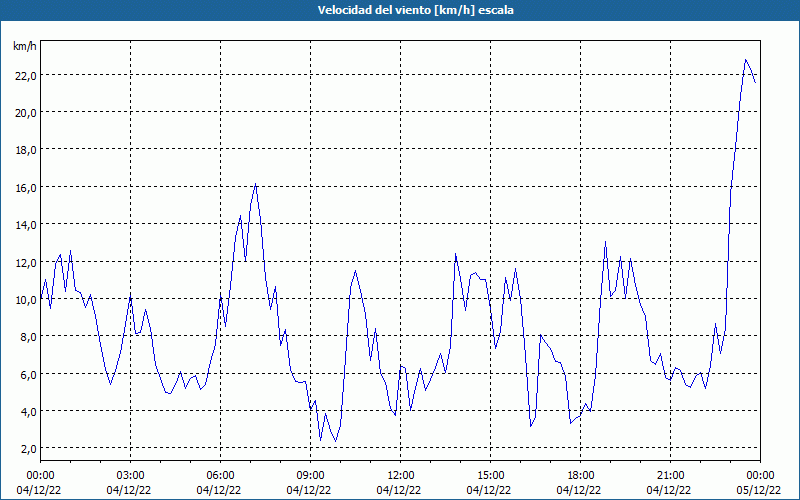
Task: Select the '6,0' y-axis value
Action: (28, 374)
